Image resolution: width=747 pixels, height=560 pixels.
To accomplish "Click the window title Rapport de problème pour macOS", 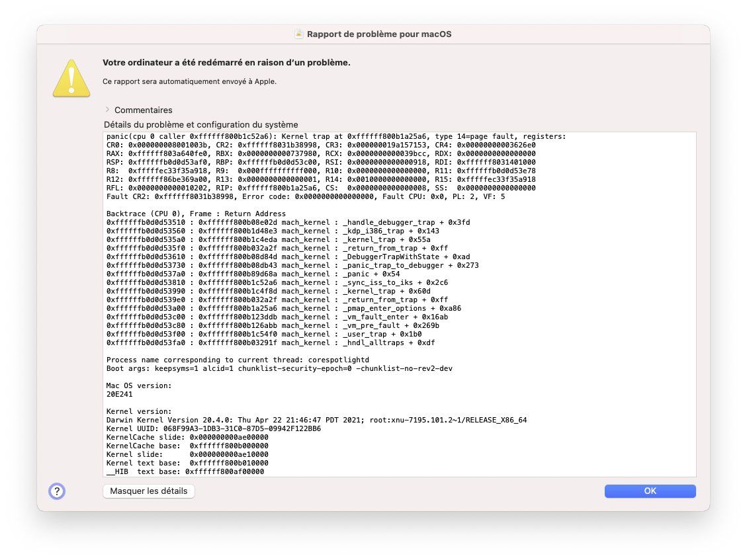I will 378,34.
